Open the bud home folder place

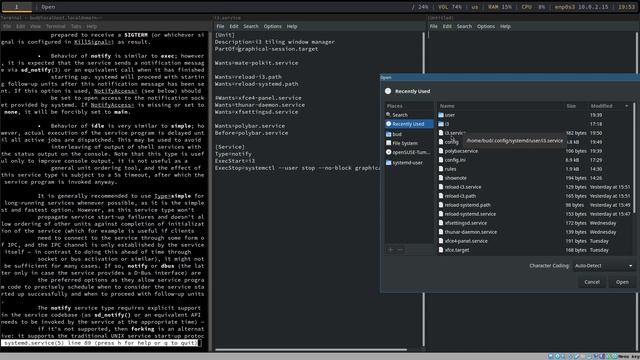[409, 134]
